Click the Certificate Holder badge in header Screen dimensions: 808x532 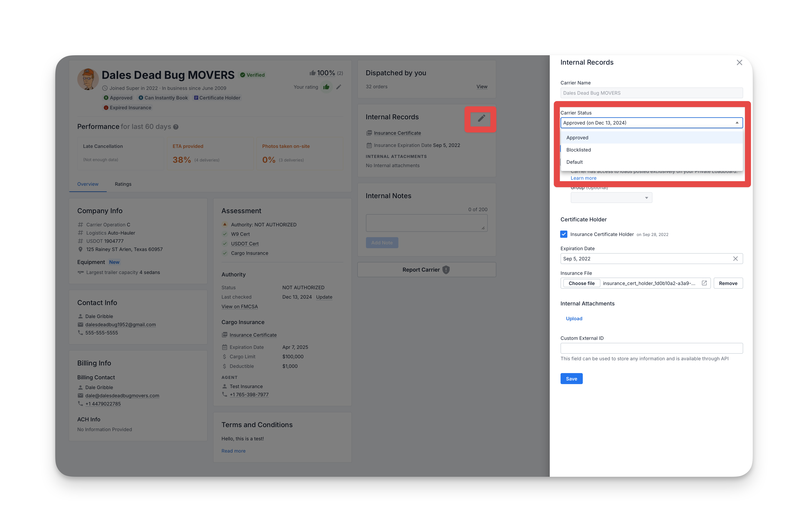pos(217,98)
